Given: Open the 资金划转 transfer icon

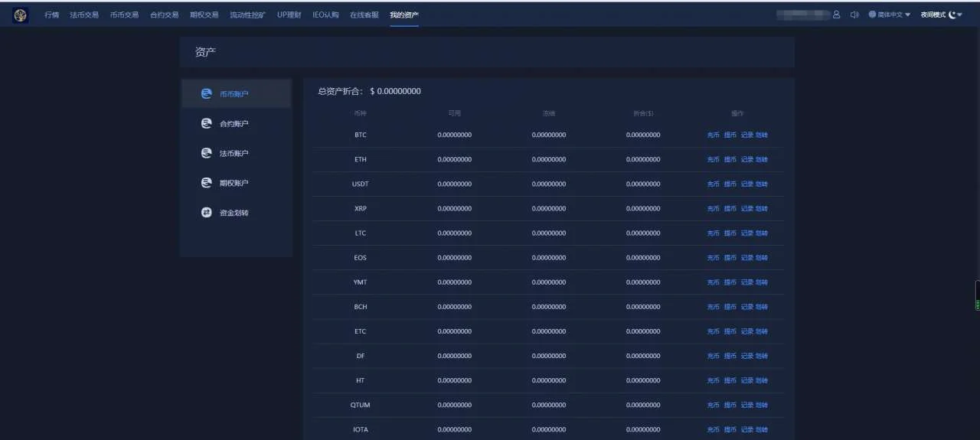Looking at the screenshot, I should click(206, 213).
